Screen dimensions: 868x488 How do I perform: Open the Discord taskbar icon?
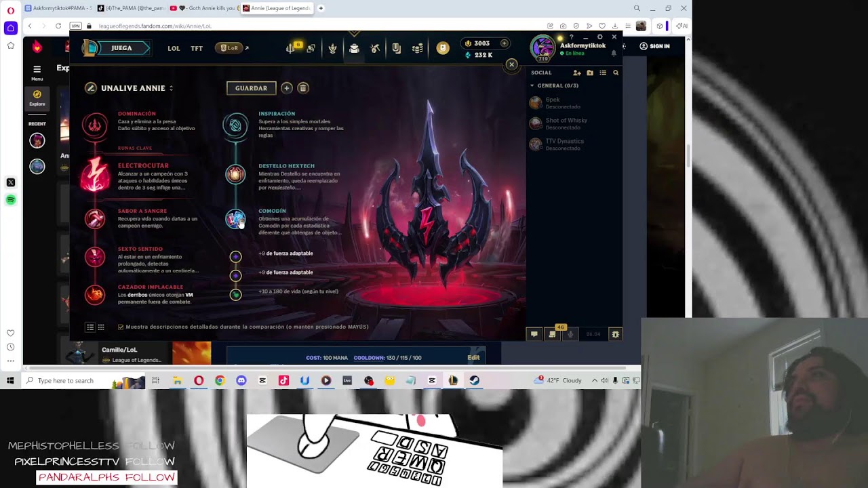241,381
